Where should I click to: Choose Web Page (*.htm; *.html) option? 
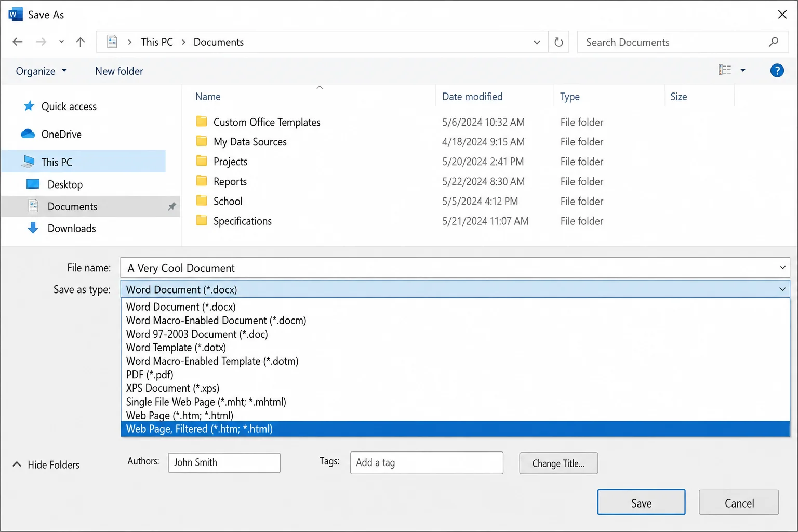click(455, 415)
